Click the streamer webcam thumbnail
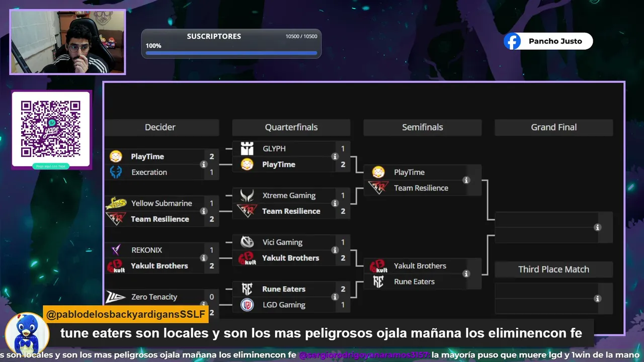 [67, 42]
